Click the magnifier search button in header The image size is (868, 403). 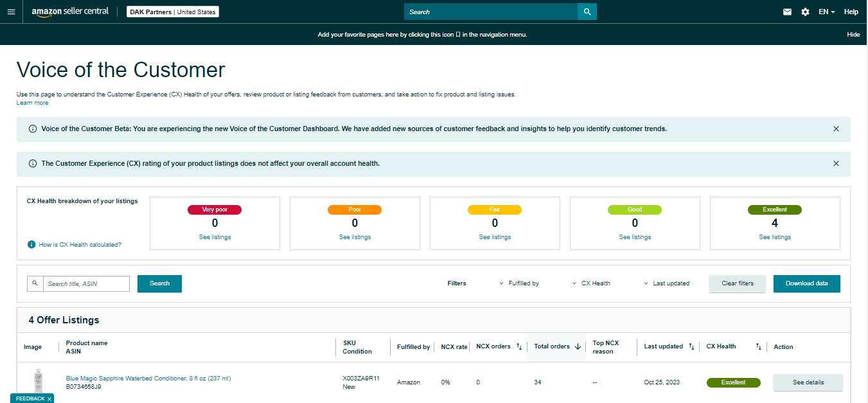587,12
